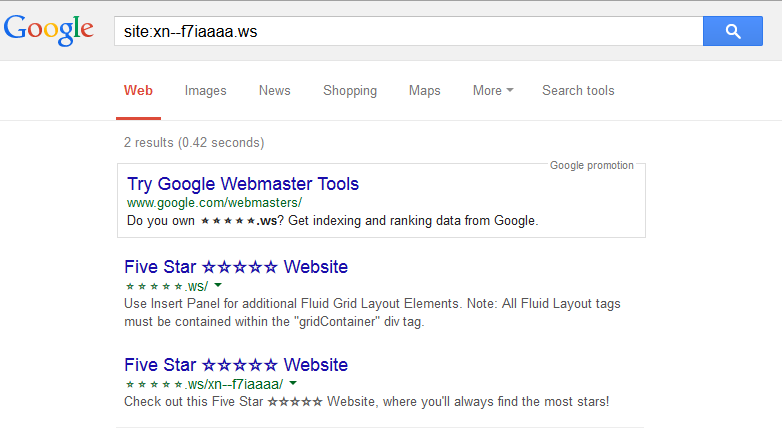Click the results count text
The width and height of the screenshot is (782, 438).
(x=194, y=143)
